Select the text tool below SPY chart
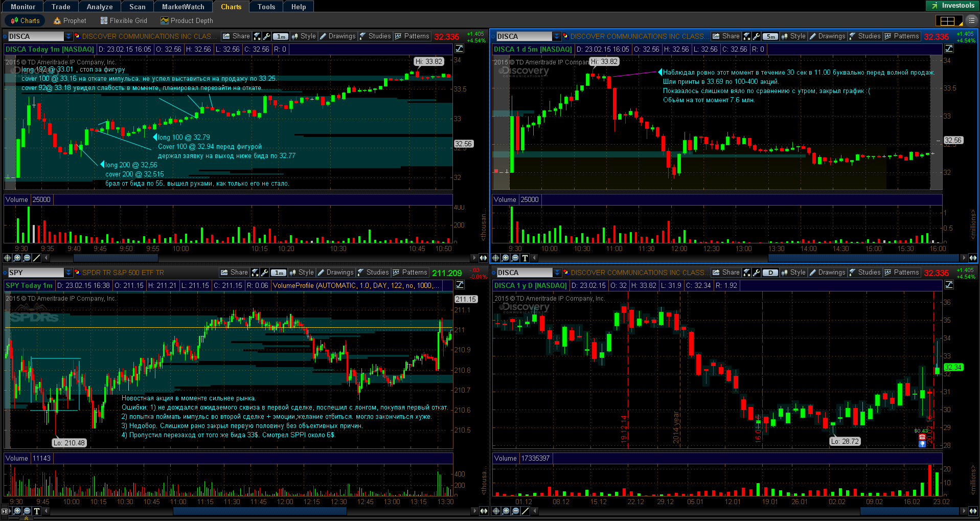Image resolution: width=980 pixels, height=521 pixels. pos(37,511)
